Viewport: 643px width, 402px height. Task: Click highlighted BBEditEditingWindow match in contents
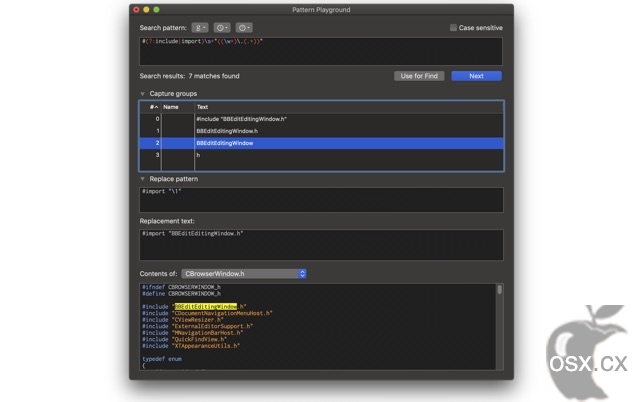click(206, 306)
